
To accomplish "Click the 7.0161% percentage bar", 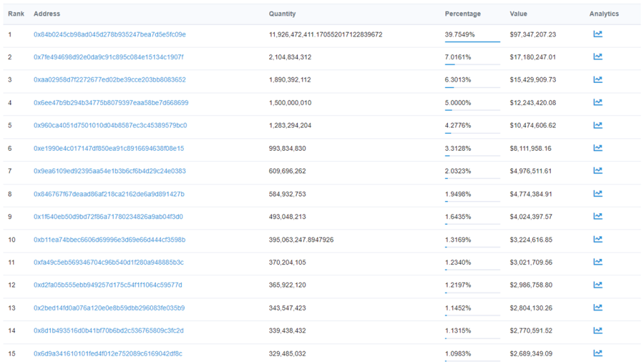I will 472,64.
